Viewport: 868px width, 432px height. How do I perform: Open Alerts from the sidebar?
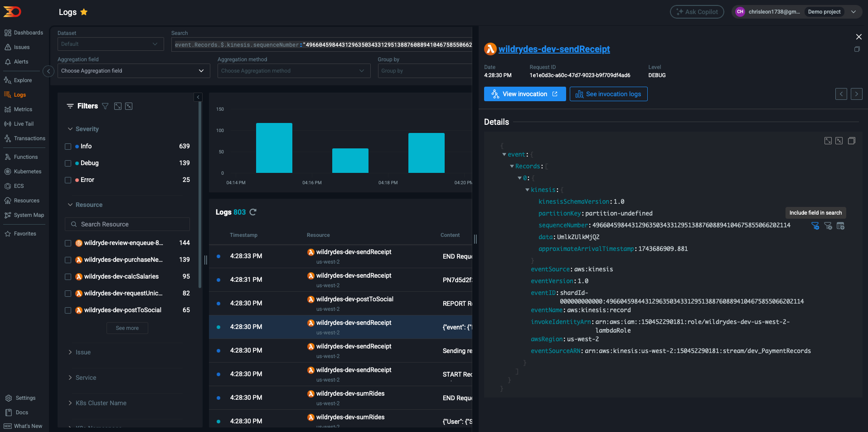(x=16, y=62)
